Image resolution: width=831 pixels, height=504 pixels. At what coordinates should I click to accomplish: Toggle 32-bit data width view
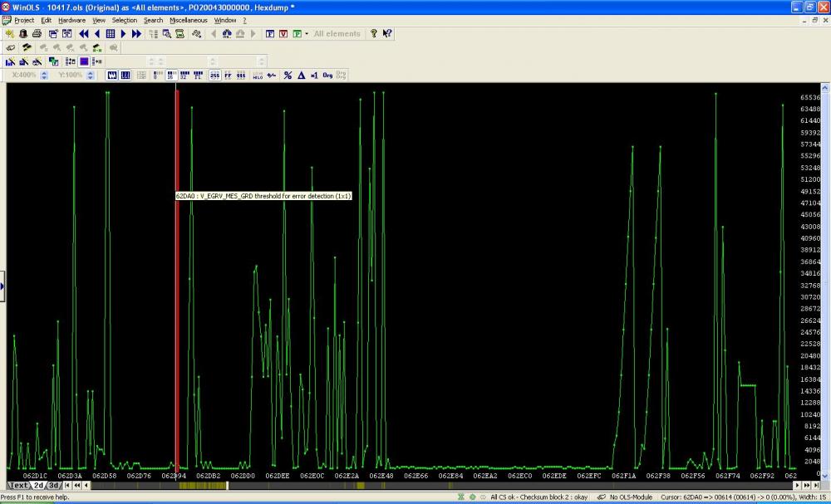(x=184, y=75)
